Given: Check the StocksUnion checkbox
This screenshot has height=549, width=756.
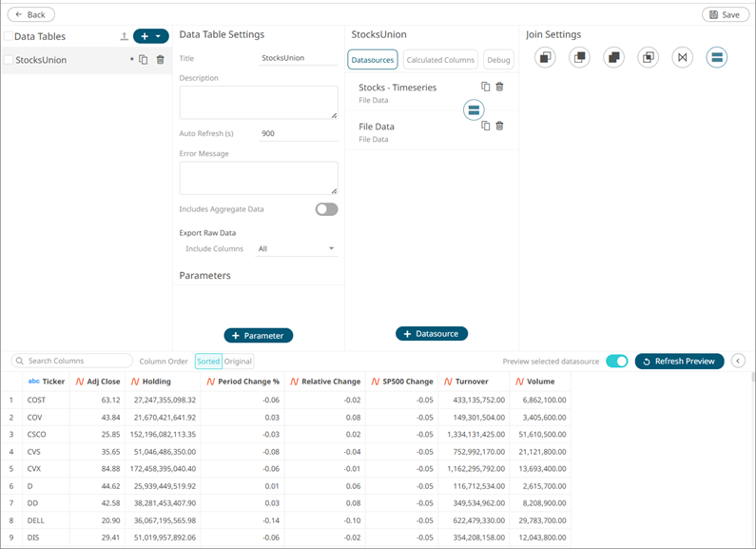Looking at the screenshot, I should coord(9,60).
